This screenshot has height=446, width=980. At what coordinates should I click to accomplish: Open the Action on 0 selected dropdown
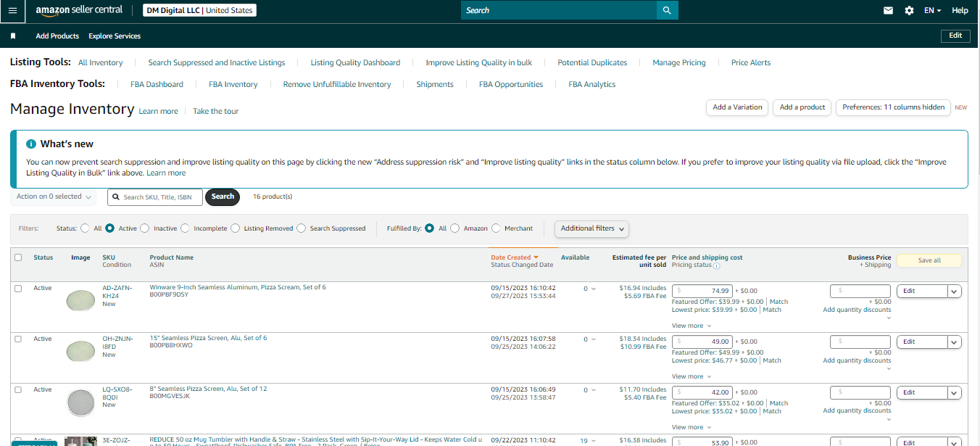54,197
